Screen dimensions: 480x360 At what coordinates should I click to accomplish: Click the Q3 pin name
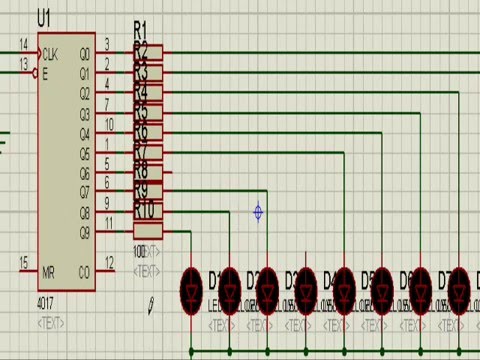[84, 114]
